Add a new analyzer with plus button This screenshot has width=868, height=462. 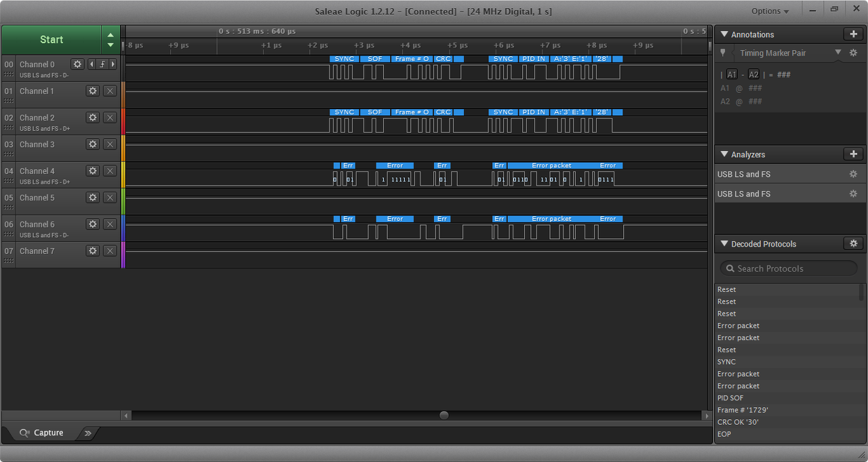[853, 154]
